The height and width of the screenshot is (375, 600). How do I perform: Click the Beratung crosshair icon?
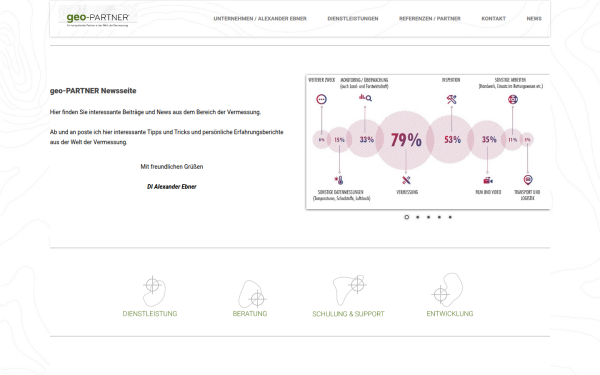[253, 294]
